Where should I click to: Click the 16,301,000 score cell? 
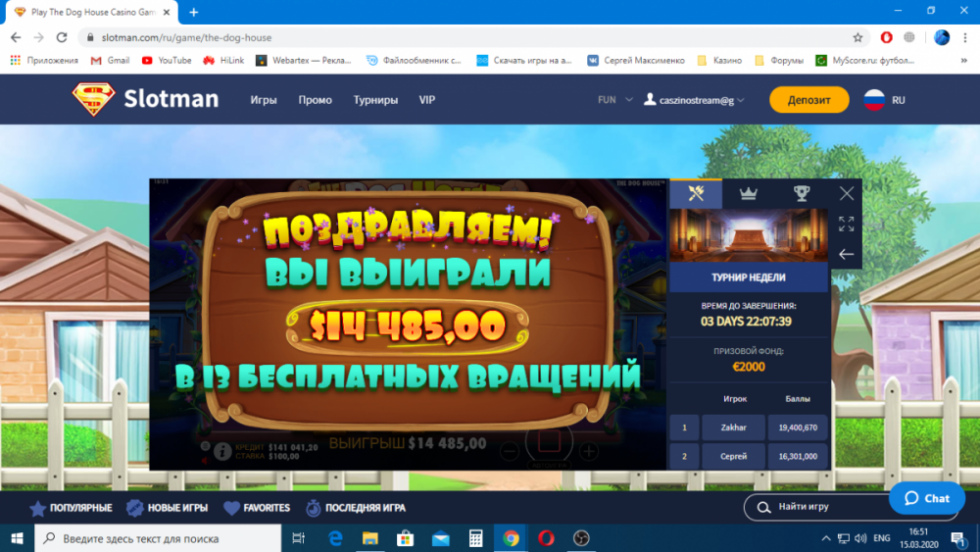point(798,456)
